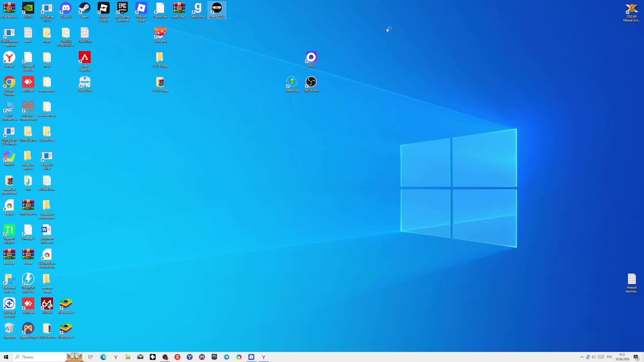Select the LineageII Essence desktop shortcut
The image size is (644, 362).
tap(28, 61)
